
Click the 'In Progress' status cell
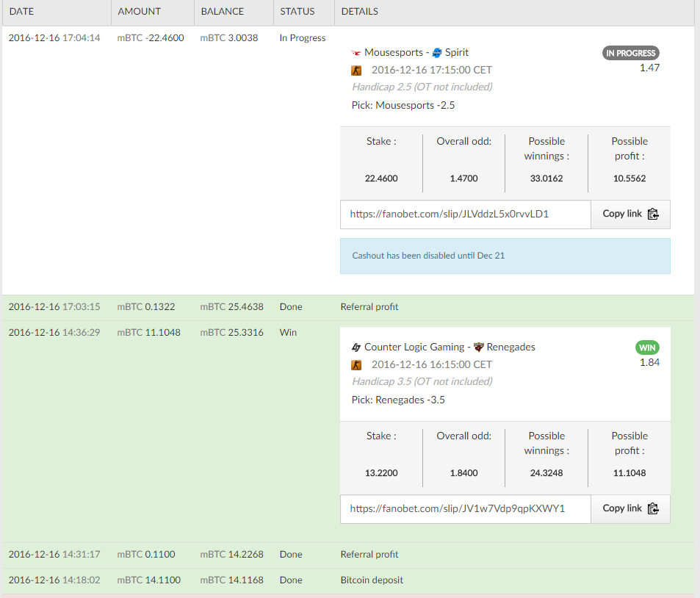pos(303,38)
